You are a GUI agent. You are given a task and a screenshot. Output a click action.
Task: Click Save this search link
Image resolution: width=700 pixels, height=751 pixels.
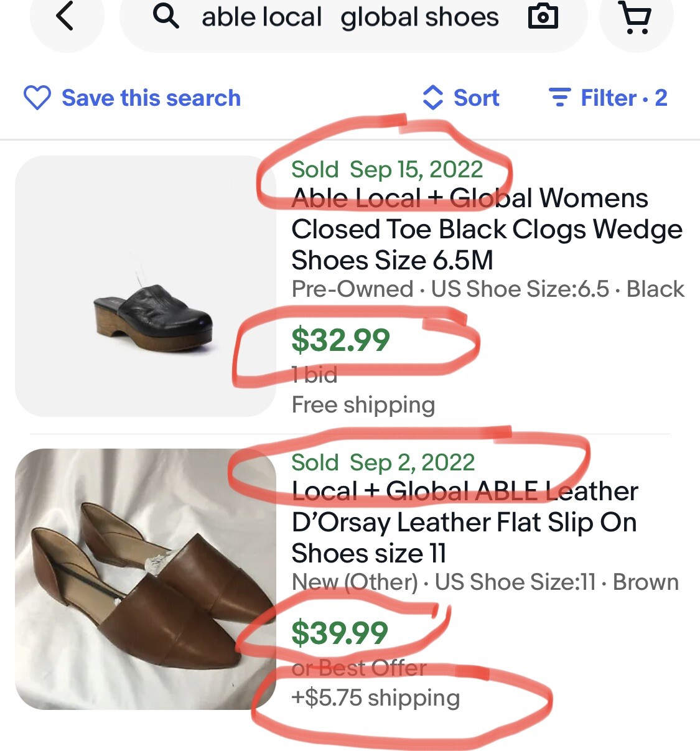(151, 98)
